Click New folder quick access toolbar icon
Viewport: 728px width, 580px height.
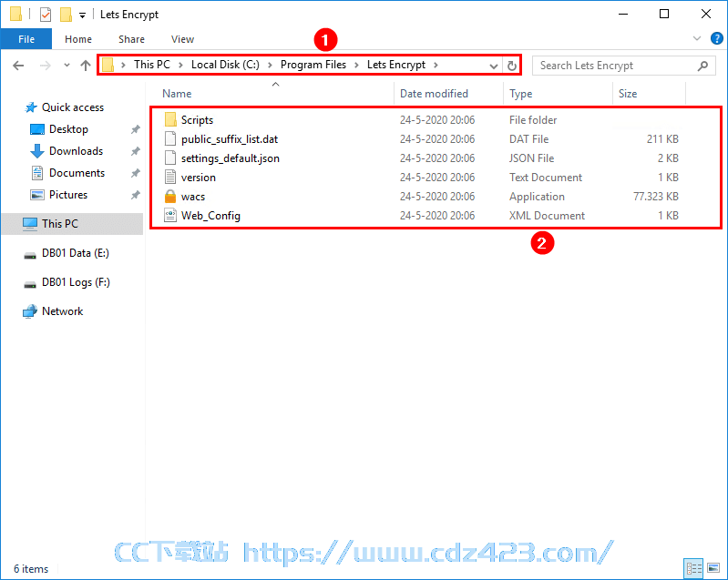(x=66, y=15)
